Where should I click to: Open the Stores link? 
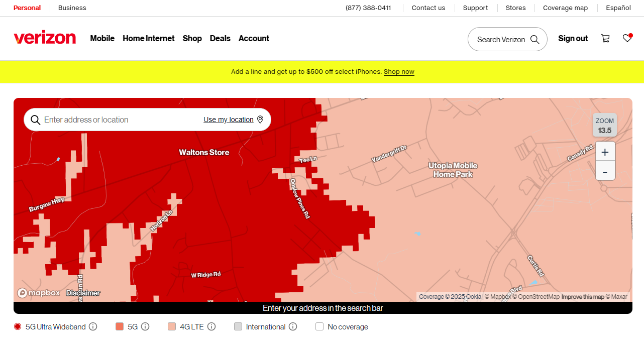pos(516,8)
